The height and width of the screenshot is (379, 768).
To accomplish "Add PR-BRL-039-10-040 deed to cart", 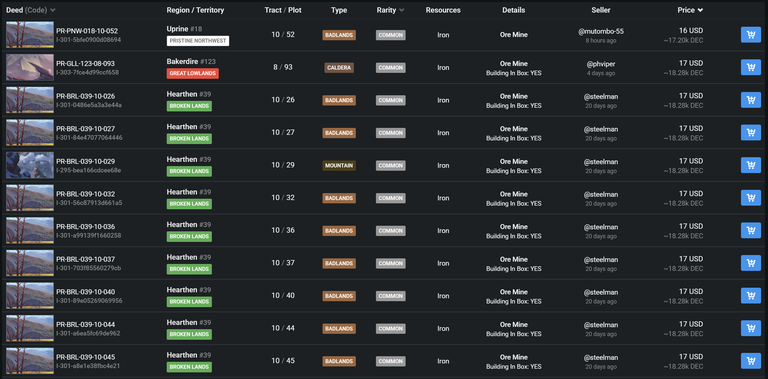I will tap(750, 296).
